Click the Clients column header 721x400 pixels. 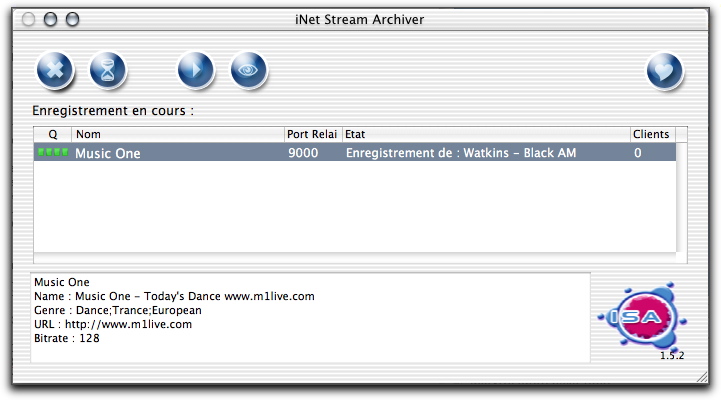[652, 134]
